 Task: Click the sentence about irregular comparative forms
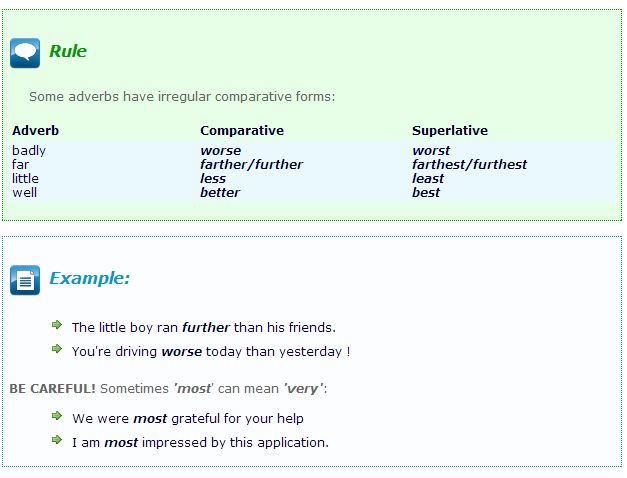tap(182, 97)
